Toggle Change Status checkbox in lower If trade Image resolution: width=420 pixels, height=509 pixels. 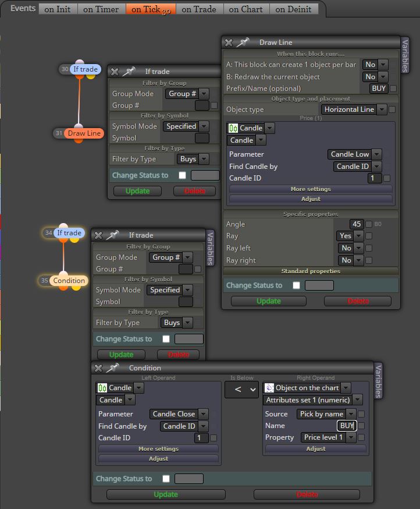pyautogui.click(x=166, y=339)
